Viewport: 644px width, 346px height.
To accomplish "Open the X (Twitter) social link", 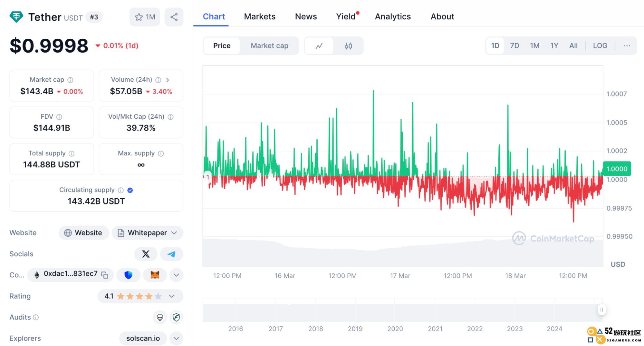I will (x=146, y=254).
